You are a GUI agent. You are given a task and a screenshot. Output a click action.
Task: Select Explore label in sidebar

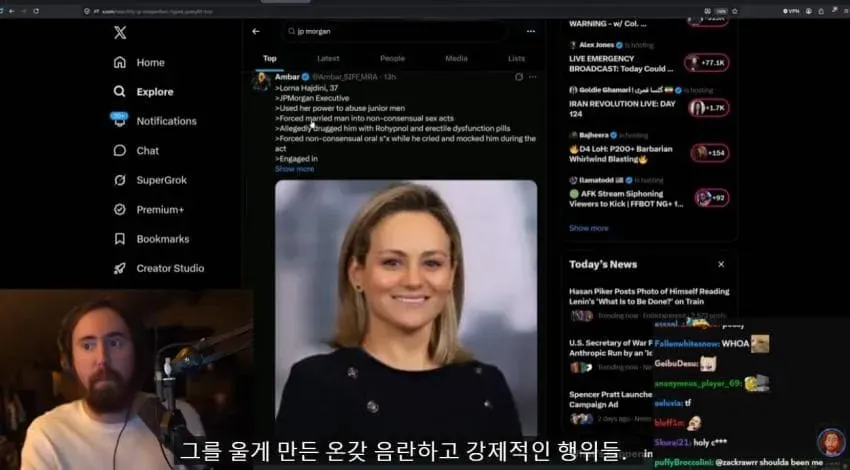[x=155, y=92]
